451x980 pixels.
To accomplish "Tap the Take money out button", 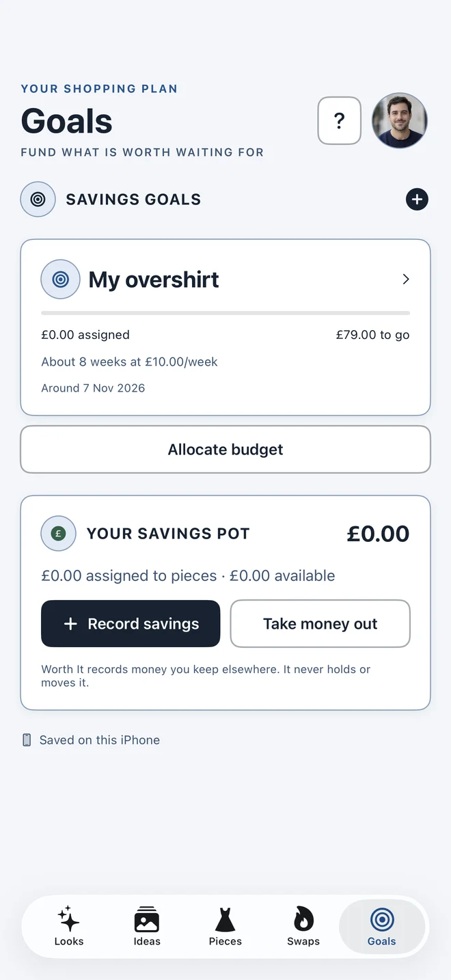I will click(x=320, y=624).
